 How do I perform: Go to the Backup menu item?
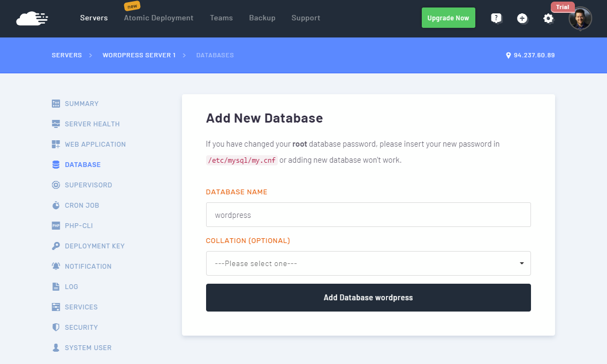click(262, 18)
